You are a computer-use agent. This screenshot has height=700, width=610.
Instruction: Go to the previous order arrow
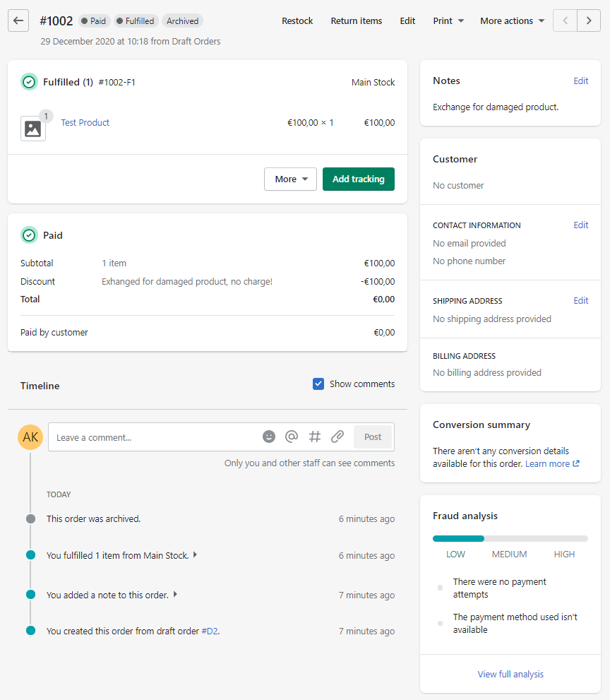565,20
